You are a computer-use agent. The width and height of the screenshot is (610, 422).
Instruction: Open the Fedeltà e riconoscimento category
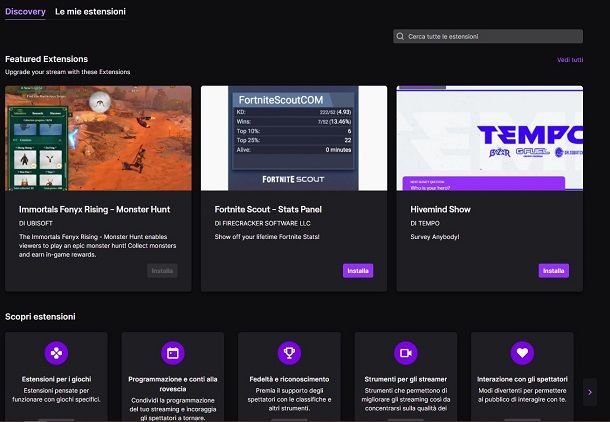click(289, 376)
